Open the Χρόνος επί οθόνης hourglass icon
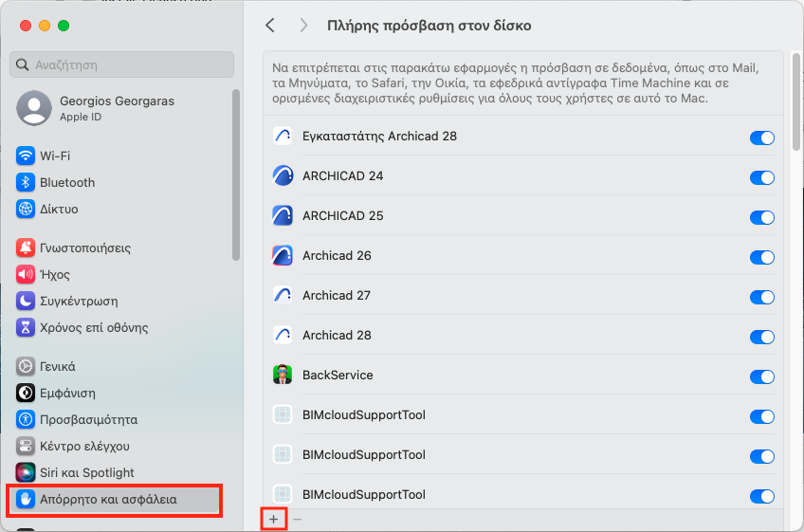This screenshot has width=804, height=532. (25, 327)
